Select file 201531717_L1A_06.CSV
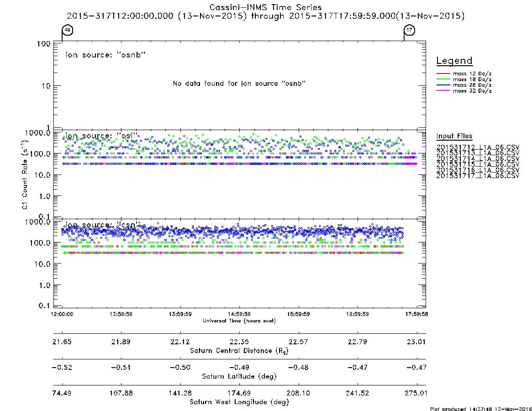The image size is (532, 411). 478,176
